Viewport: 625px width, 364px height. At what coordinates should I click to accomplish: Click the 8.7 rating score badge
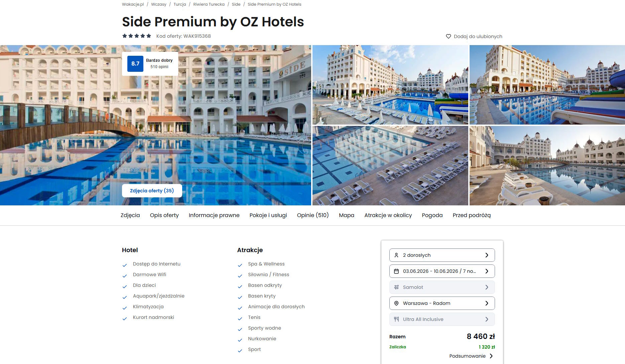(x=135, y=64)
